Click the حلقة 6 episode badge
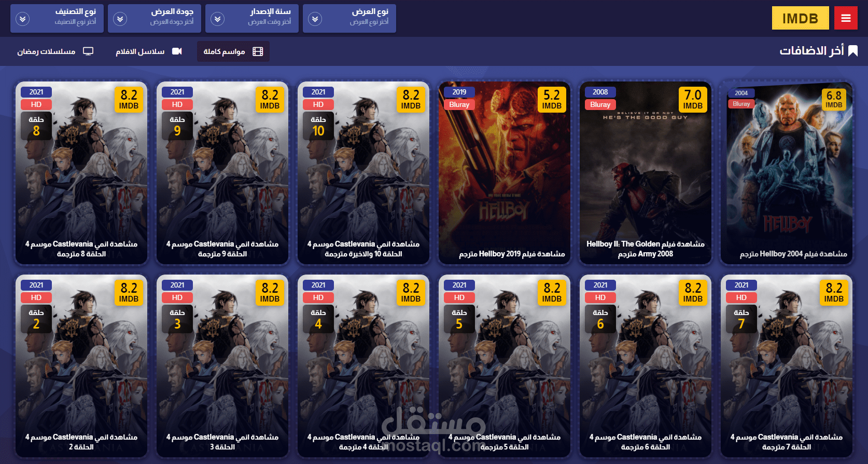The height and width of the screenshot is (464, 868). coord(600,319)
